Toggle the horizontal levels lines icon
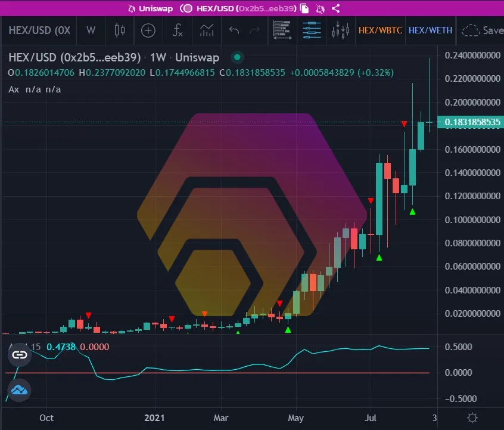Image resolution: width=504 pixels, height=430 pixels. pos(312,30)
